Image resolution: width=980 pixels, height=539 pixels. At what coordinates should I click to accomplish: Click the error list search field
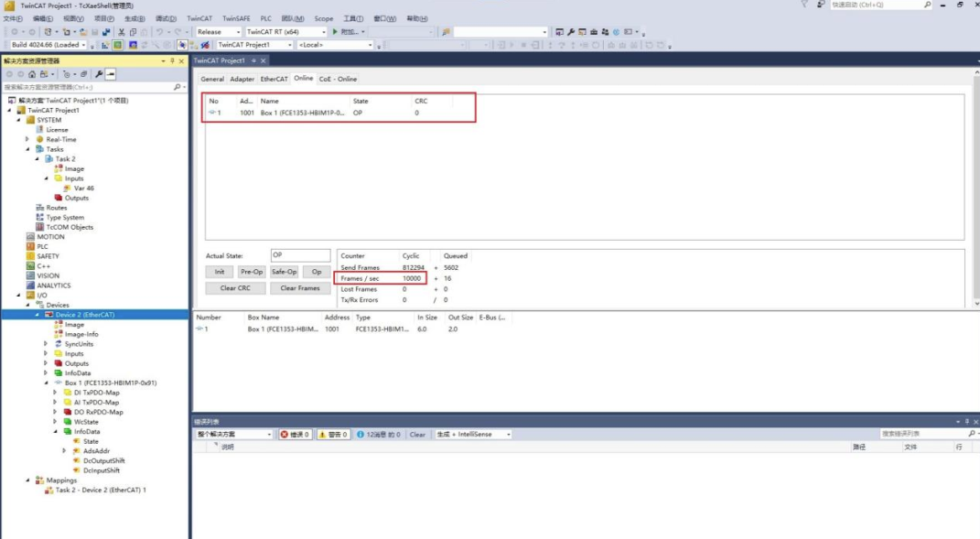click(924, 434)
